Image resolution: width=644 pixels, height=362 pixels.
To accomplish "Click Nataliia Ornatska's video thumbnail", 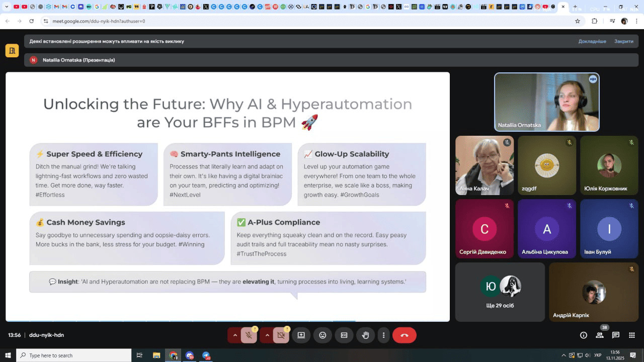I will coord(546,102).
